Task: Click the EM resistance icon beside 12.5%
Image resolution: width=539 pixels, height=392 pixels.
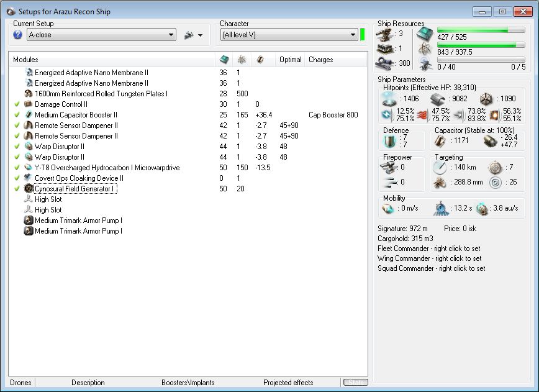Action: 387,115
